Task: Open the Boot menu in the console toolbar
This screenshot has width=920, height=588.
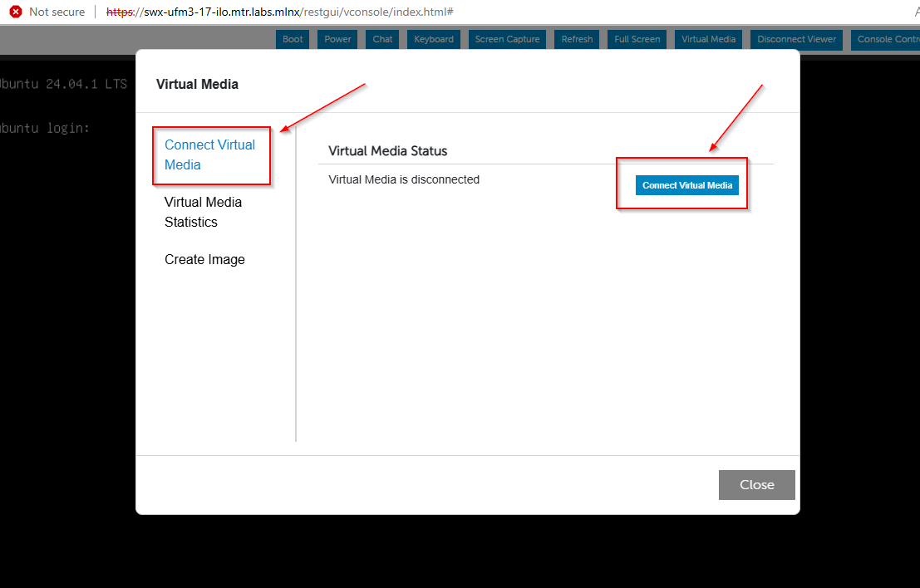Action: 293,39
